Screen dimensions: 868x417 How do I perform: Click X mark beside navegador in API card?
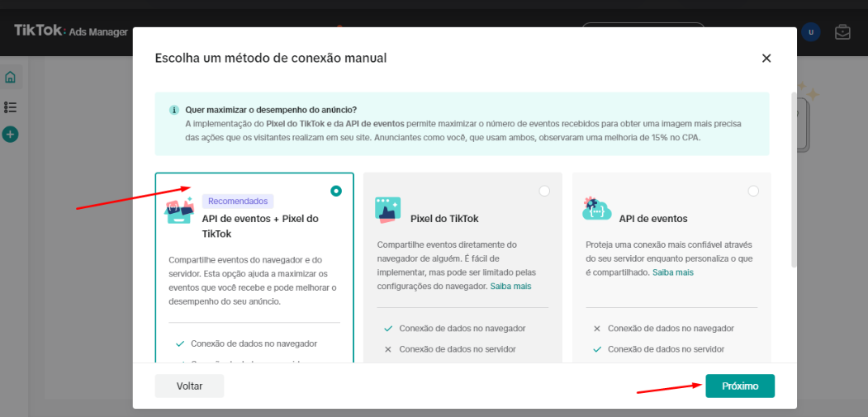tap(597, 329)
